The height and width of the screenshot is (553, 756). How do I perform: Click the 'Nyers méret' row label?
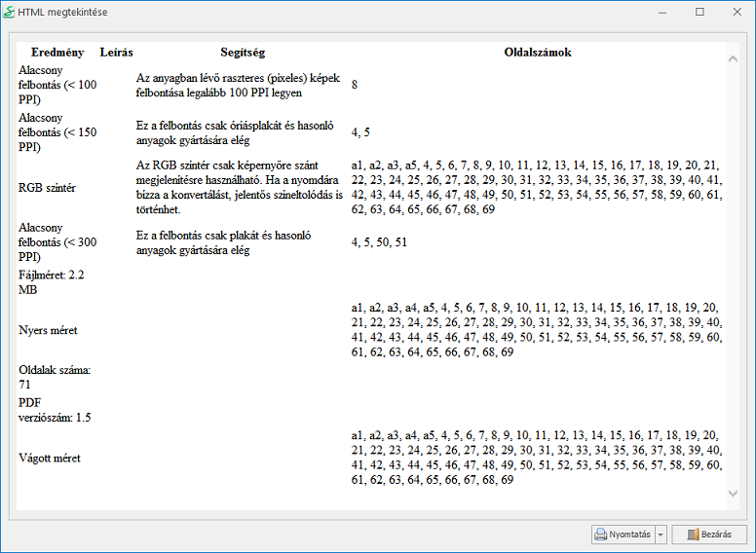[x=48, y=330]
